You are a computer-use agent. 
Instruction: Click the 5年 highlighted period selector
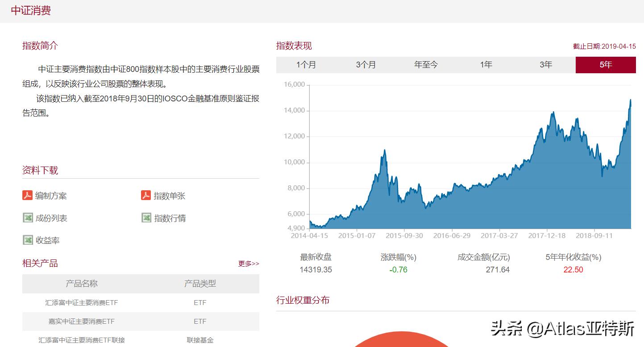(605, 64)
